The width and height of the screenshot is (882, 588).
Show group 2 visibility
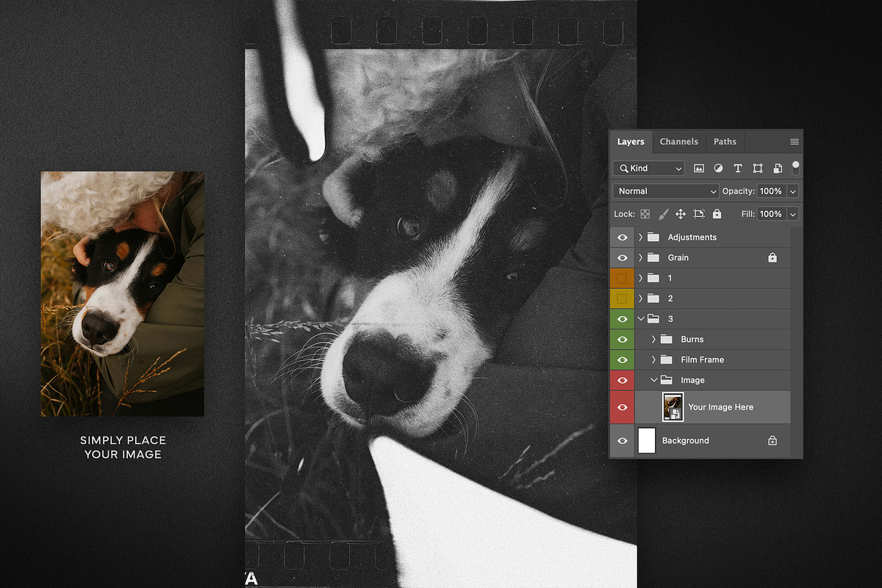622,298
